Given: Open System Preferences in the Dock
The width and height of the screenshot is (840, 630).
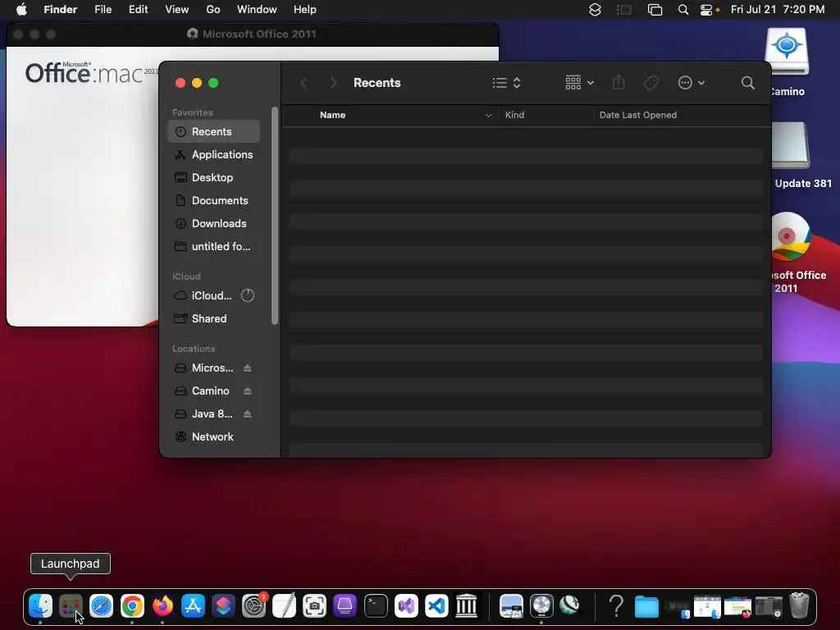Looking at the screenshot, I should [x=254, y=606].
